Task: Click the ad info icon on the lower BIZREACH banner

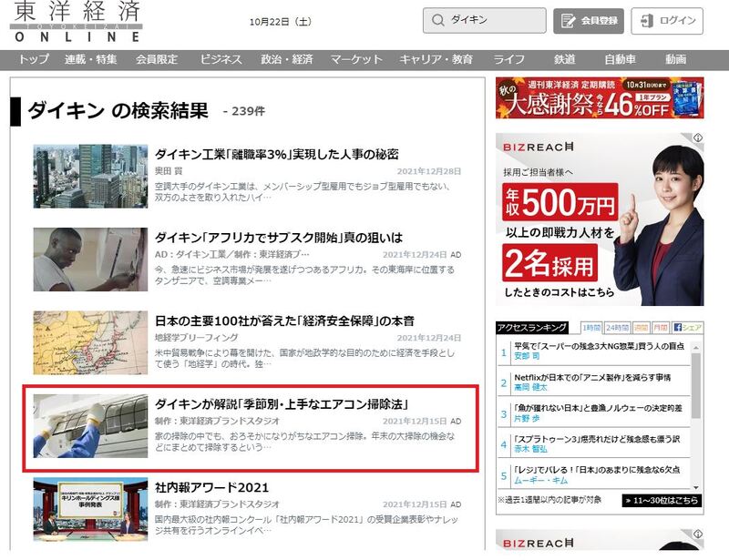Action: [697, 534]
